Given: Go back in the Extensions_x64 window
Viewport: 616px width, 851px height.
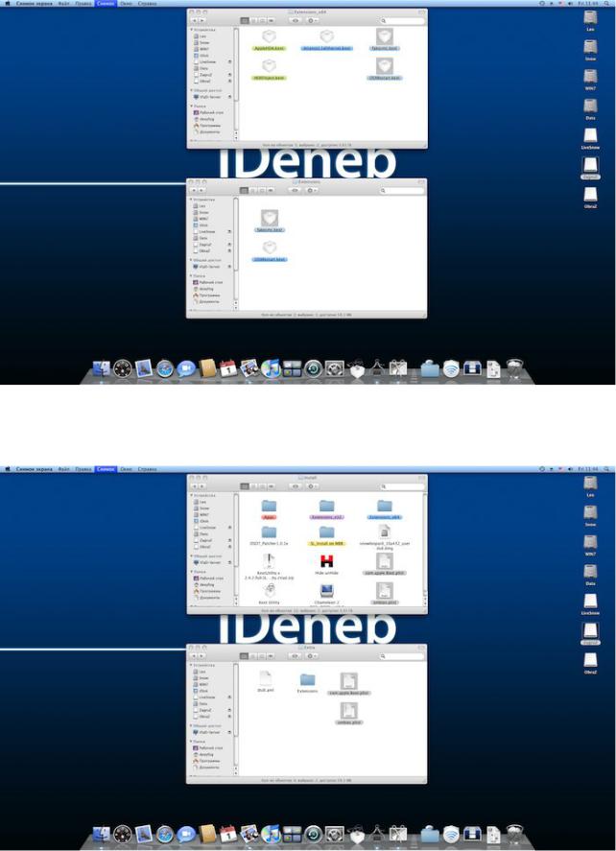Looking at the screenshot, I should (194, 20).
